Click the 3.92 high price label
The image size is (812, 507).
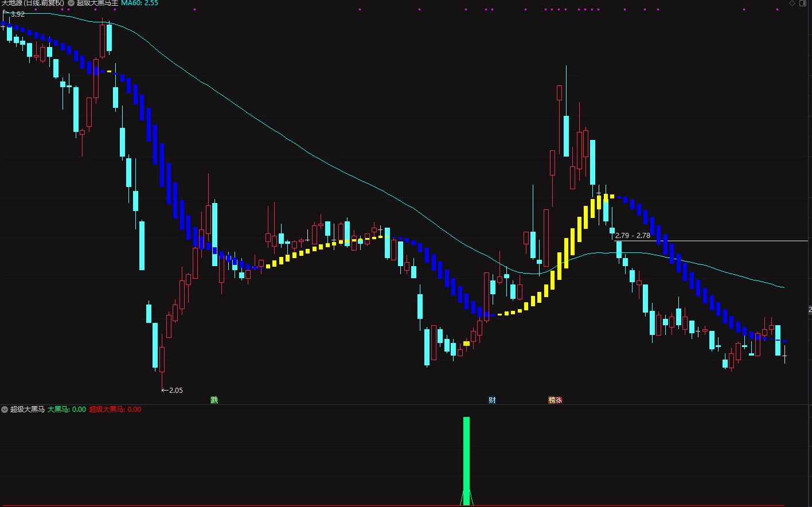[18, 14]
